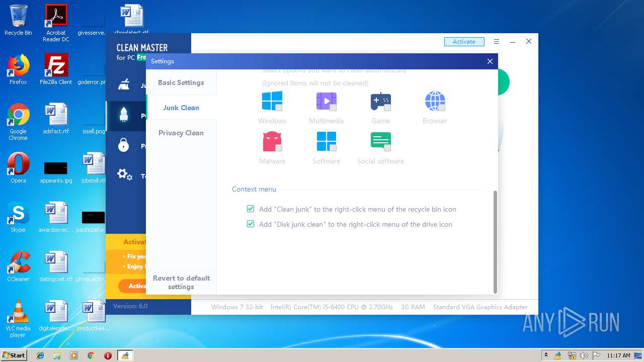Viewport: 644px width, 362px height.
Task: Toggle the Malware junk category checkbox
Action: (x=278, y=148)
